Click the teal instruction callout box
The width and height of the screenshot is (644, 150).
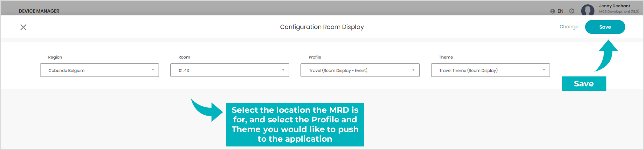pyautogui.click(x=295, y=125)
